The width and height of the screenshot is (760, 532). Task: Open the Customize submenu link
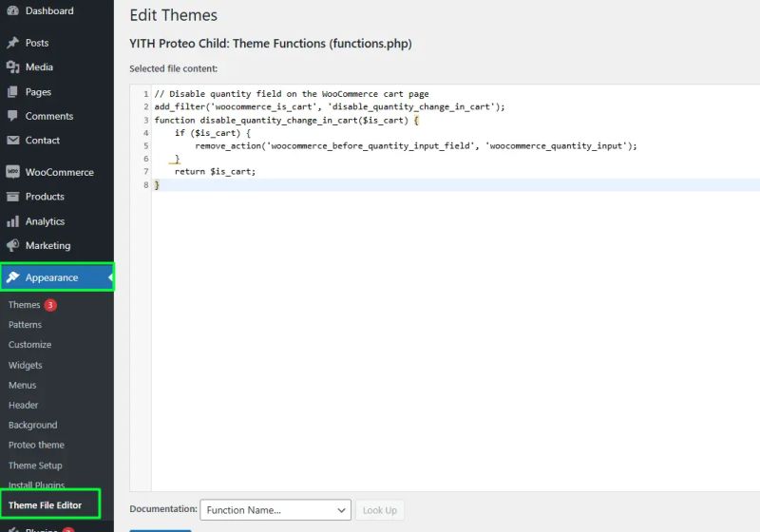coord(29,345)
